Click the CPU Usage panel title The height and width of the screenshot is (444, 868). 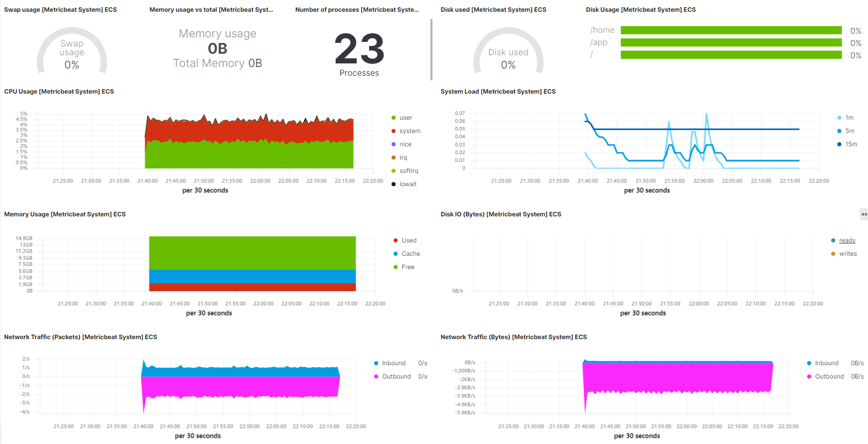coord(59,92)
